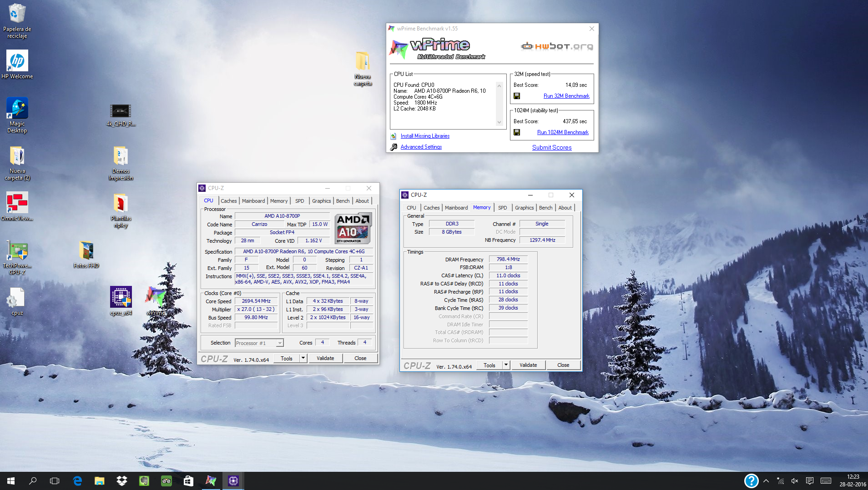Open HP help question mark tray icon
The height and width of the screenshot is (490, 868).
[751, 480]
